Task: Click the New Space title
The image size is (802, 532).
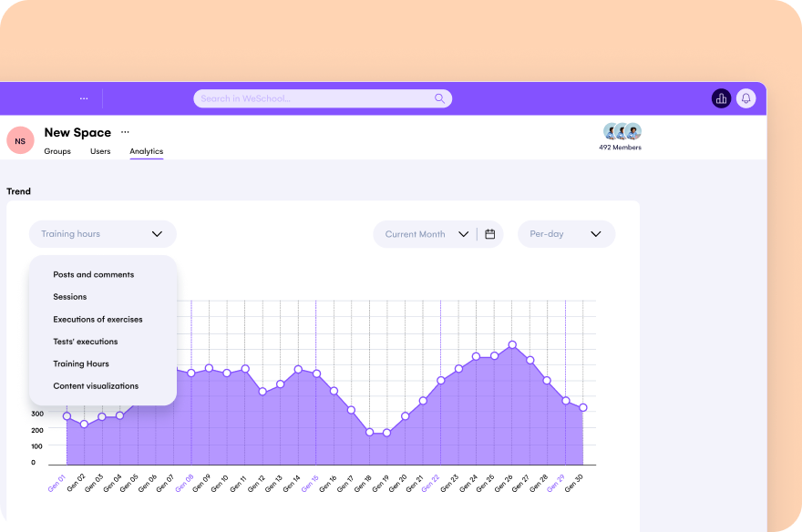Action: point(77,132)
